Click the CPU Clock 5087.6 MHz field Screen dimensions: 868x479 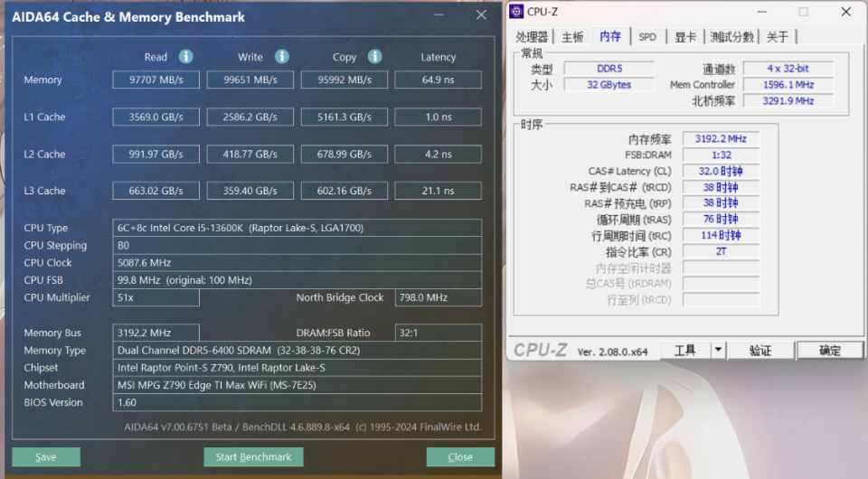click(x=297, y=263)
